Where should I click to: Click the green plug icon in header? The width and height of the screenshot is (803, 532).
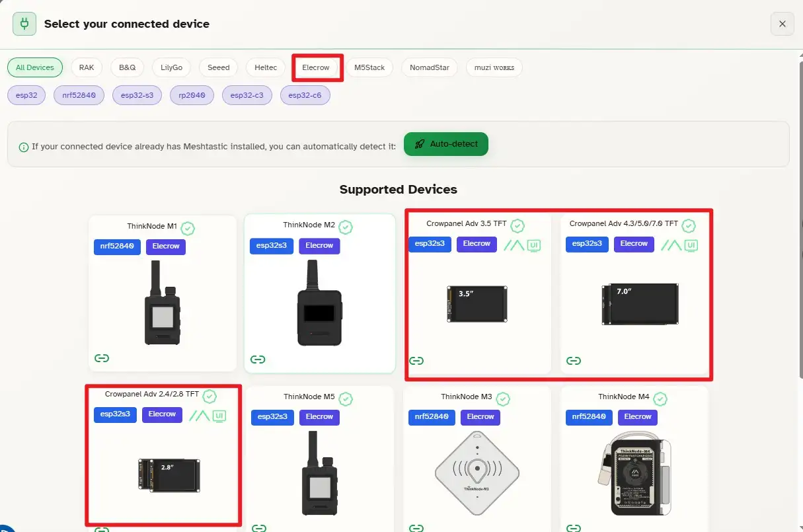[x=25, y=24]
